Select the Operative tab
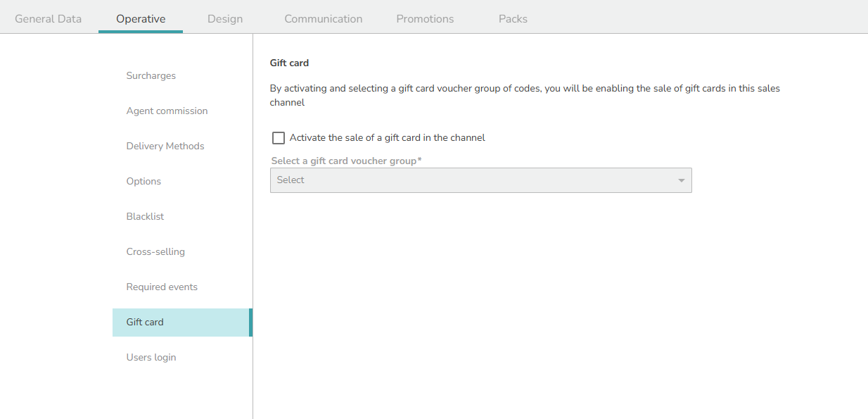 pyautogui.click(x=141, y=19)
